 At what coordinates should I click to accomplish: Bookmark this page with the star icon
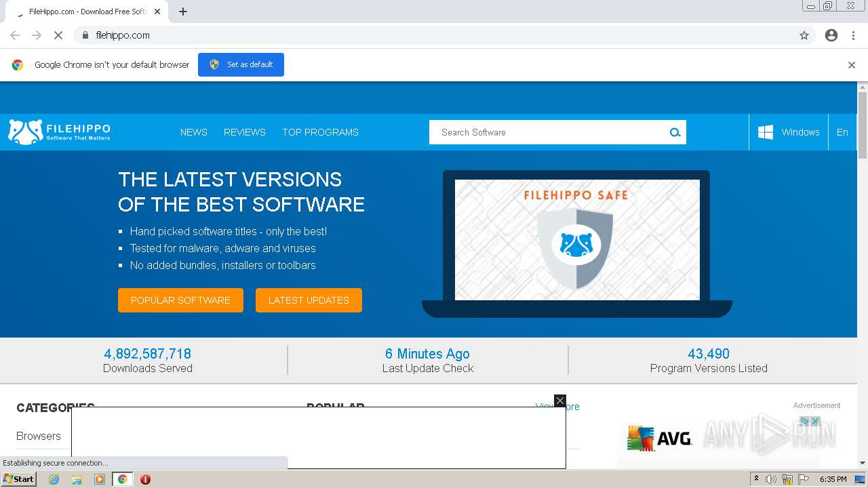click(804, 35)
